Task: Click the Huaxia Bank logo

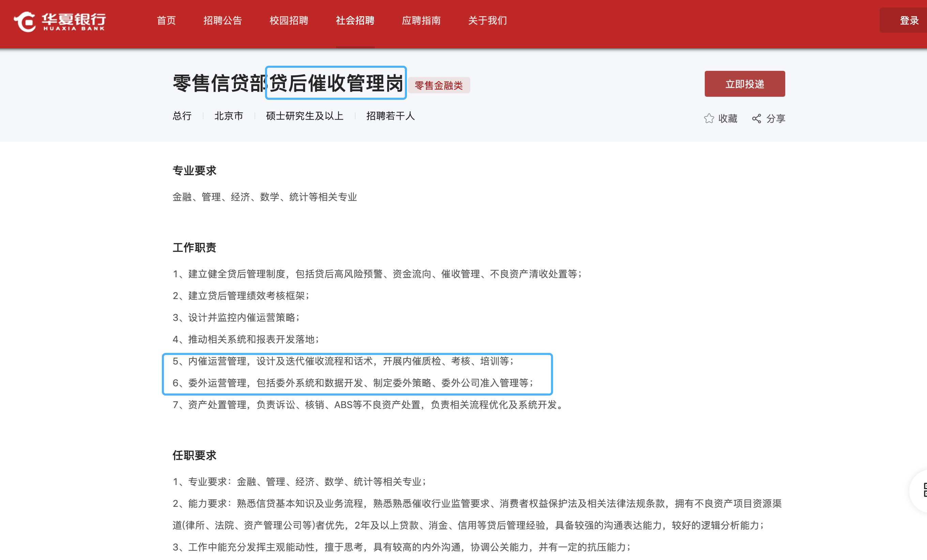Action: [x=58, y=22]
